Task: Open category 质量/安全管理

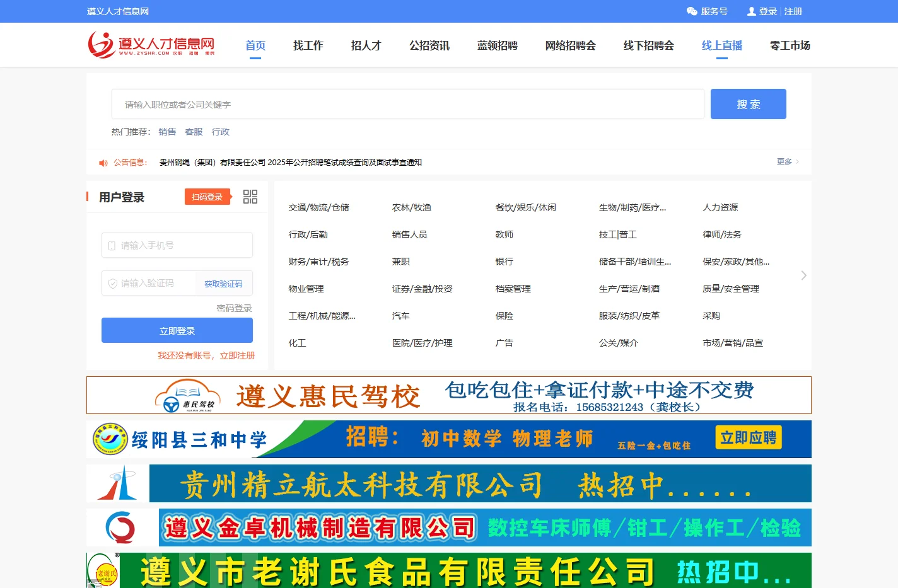Action: [731, 289]
